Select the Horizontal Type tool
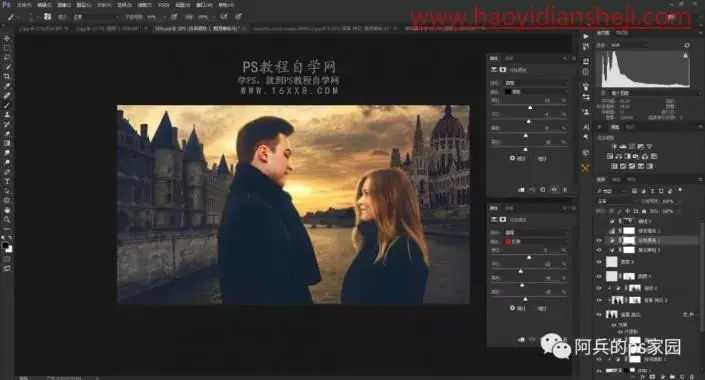The image size is (705, 380). click(x=7, y=181)
